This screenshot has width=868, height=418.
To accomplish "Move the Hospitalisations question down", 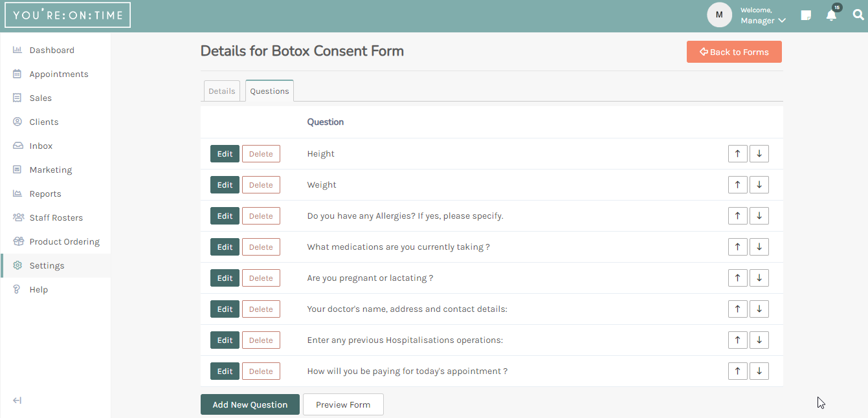I will [x=759, y=340].
